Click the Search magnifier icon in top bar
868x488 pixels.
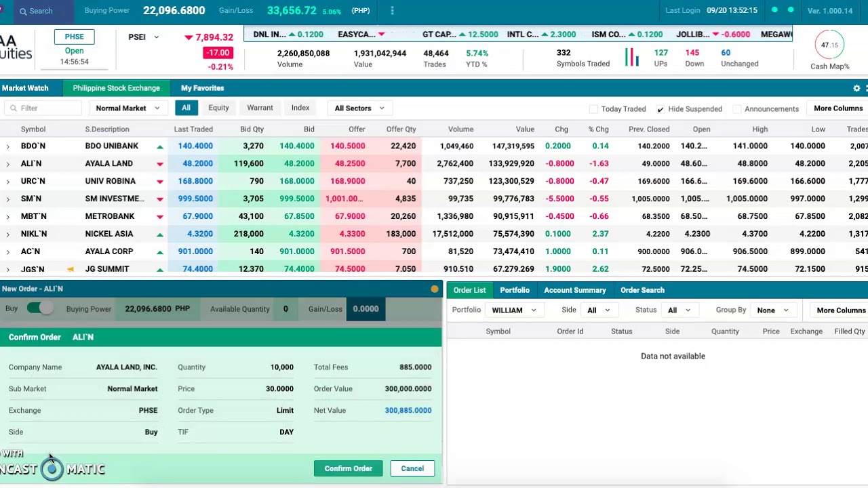(23, 11)
